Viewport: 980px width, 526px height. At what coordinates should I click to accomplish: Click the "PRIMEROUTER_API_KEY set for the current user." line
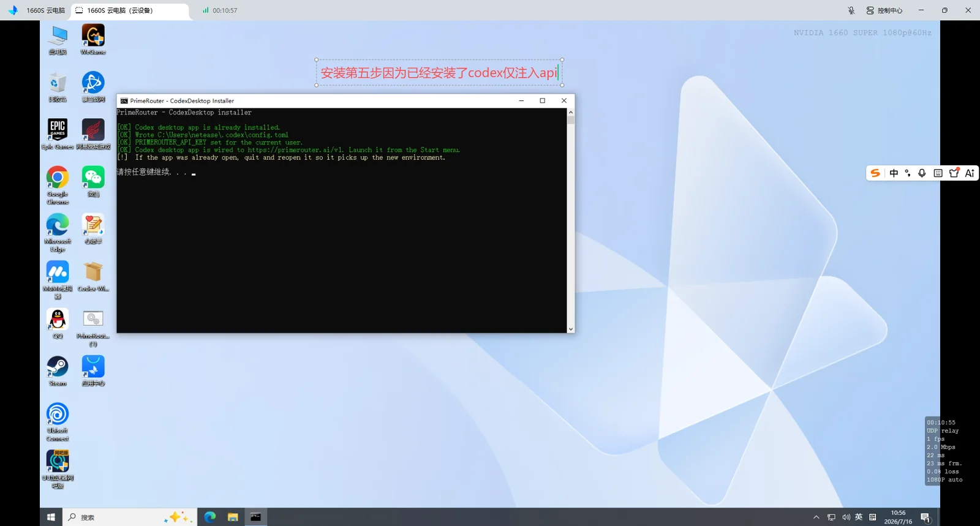[x=209, y=142]
